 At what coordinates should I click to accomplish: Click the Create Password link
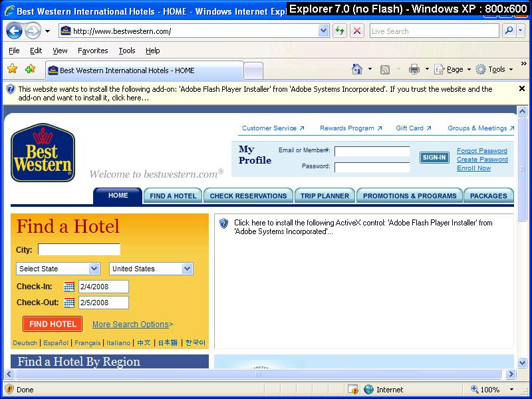point(482,160)
